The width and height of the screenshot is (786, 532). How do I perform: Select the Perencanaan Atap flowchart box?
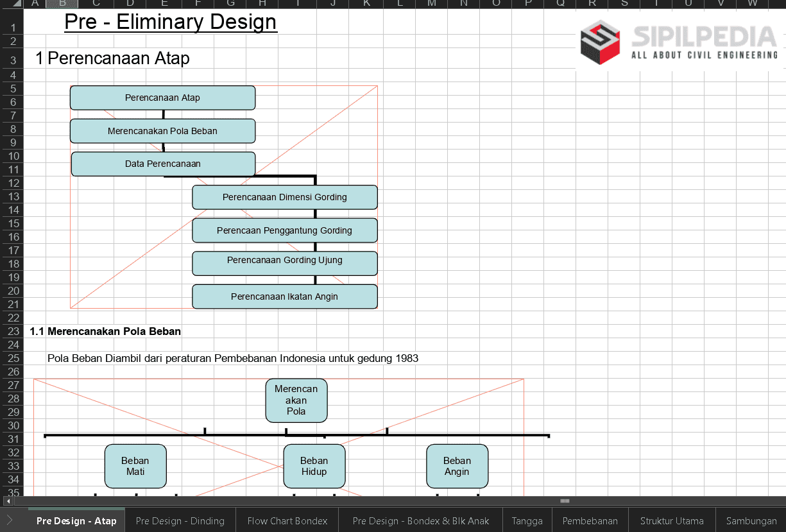click(x=162, y=98)
